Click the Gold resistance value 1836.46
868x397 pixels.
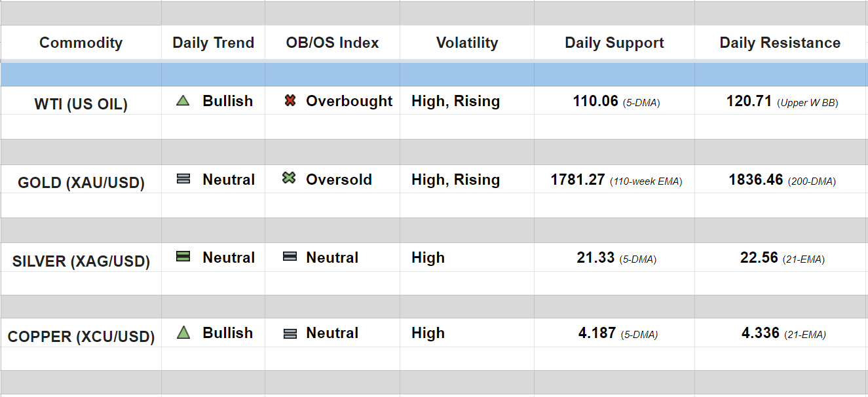(756, 180)
